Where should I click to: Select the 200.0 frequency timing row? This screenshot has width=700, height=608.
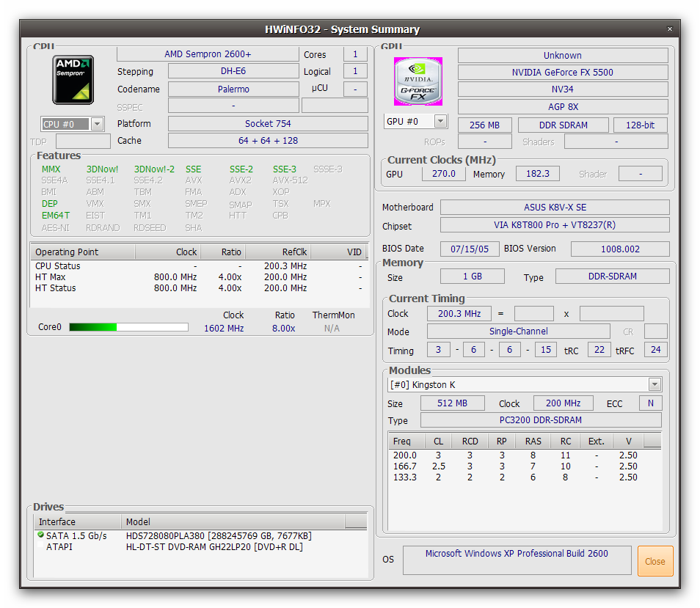(x=525, y=455)
